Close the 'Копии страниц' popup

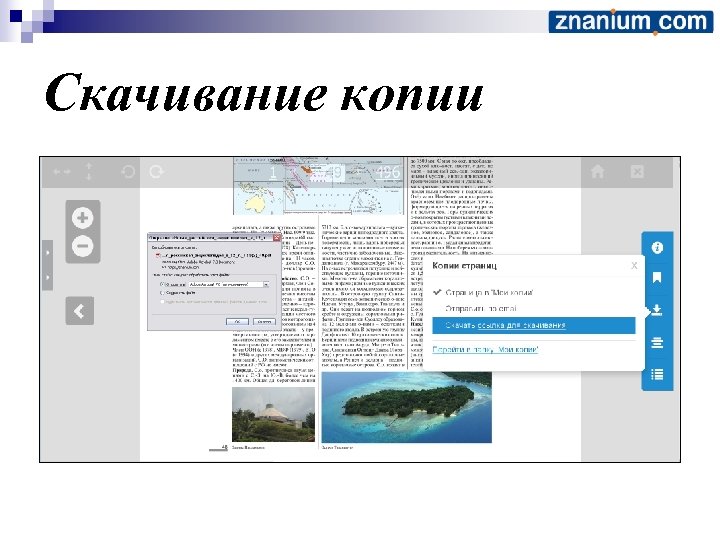click(x=634, y=265)
